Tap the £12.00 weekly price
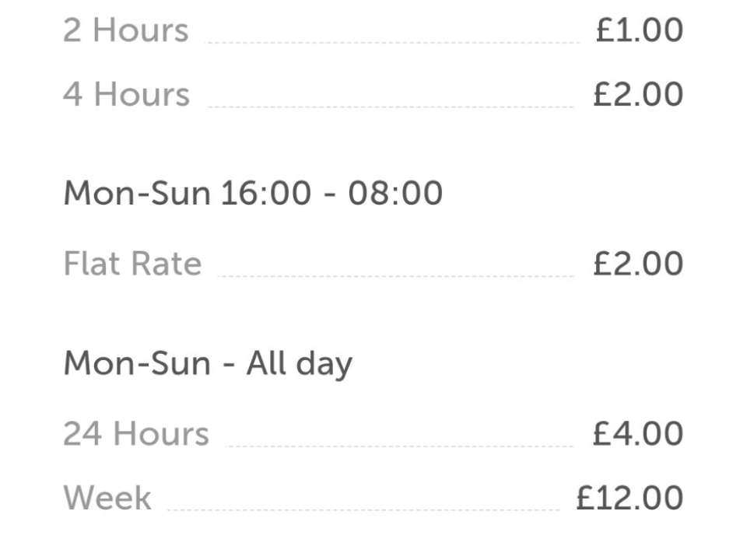747x560 pixels. point(630,498)
